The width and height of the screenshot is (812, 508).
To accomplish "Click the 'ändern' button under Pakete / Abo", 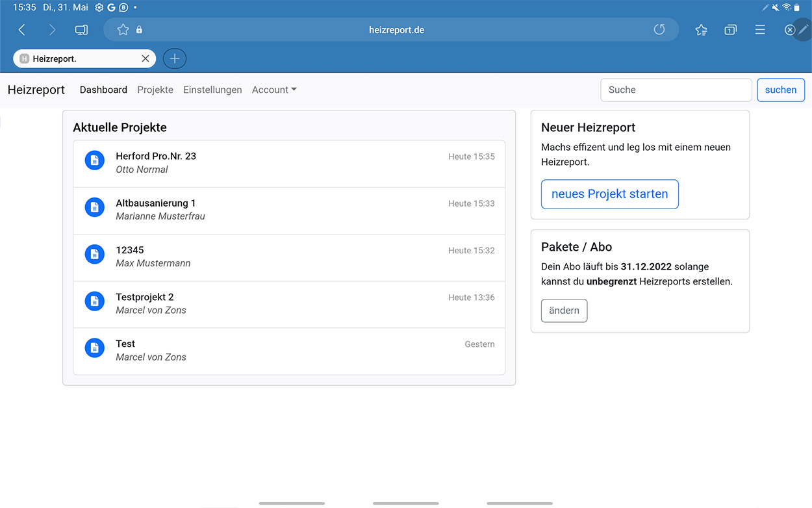I will (x=564, y=311).
